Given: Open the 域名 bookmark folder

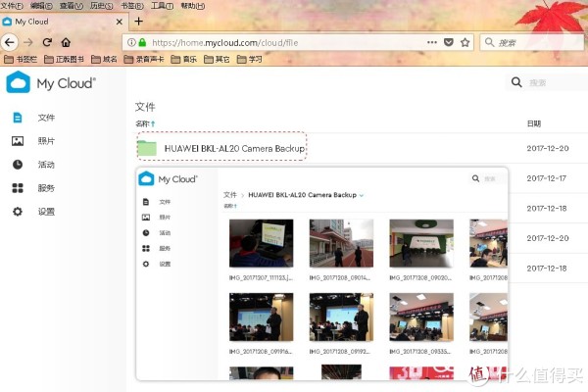Looking at the screenshot, I should coord(104,59).
